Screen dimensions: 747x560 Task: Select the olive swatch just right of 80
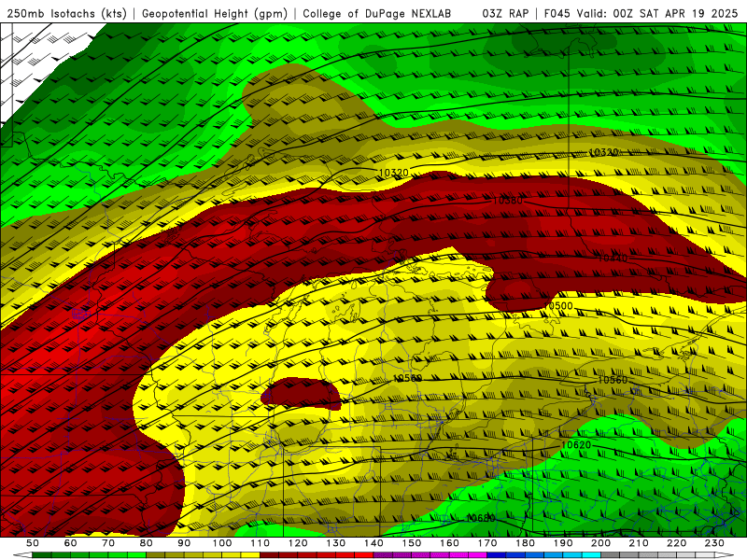(155, 555)
